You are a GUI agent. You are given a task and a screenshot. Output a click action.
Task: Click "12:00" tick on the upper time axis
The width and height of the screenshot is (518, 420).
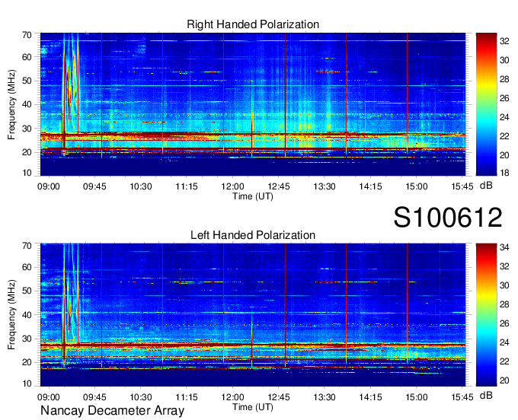tap(232, 186)
